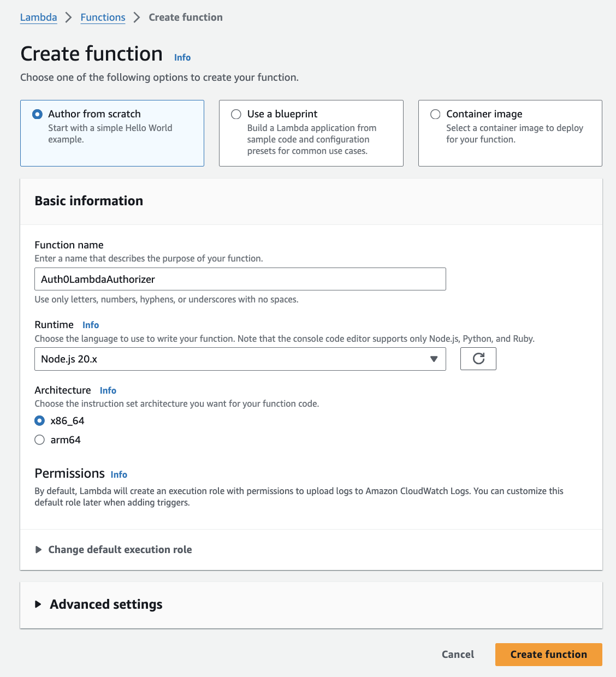Open the Runtime dropdown arrow
Image resolution: width=616 pixels, height=677 pixels.
click(434, 359)
